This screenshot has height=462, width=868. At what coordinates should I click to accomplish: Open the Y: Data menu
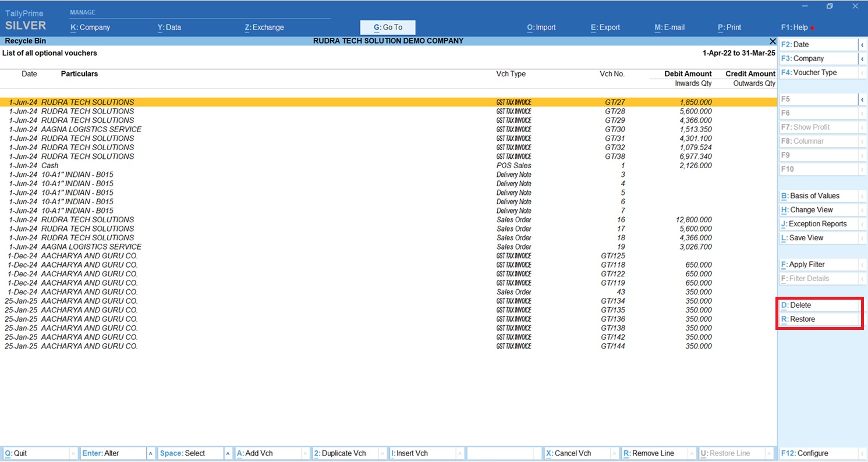(x=169, y=27)
